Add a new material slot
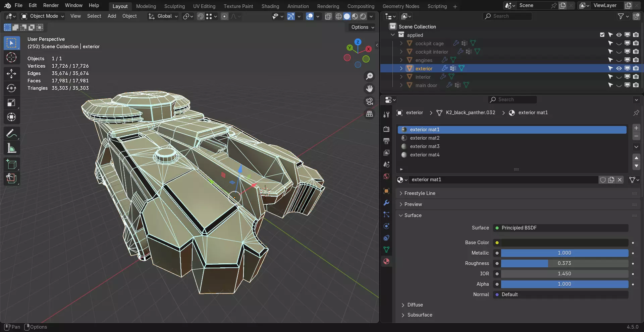The width and height of the screenshot is (644, 332). click(636, 128)
